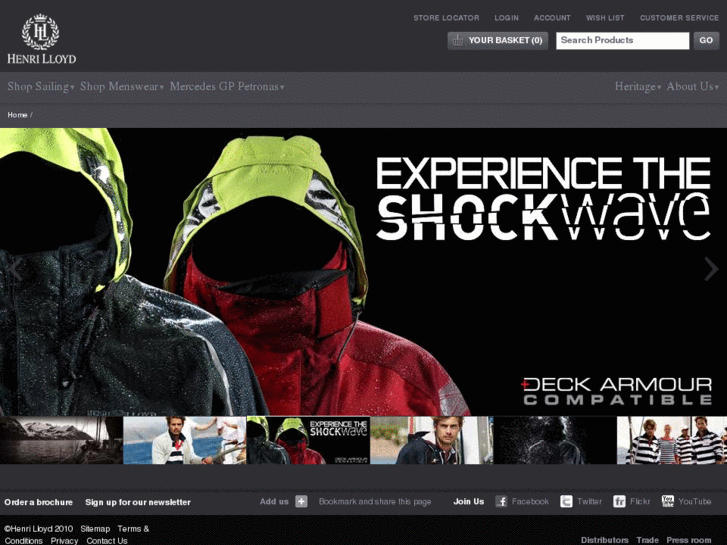Click the Your Basket (0) button
727x545 pixels.
point(497,40)
